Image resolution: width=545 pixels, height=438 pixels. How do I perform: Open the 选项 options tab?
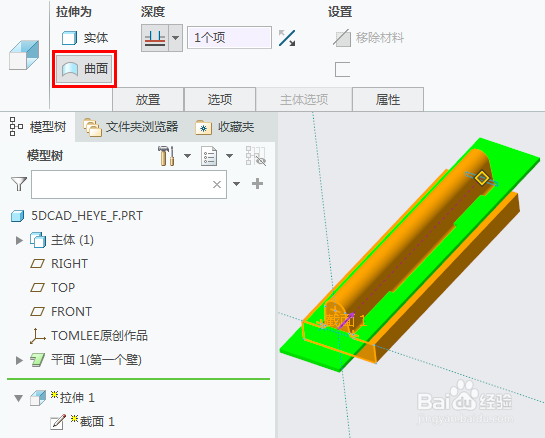[220, 99]
